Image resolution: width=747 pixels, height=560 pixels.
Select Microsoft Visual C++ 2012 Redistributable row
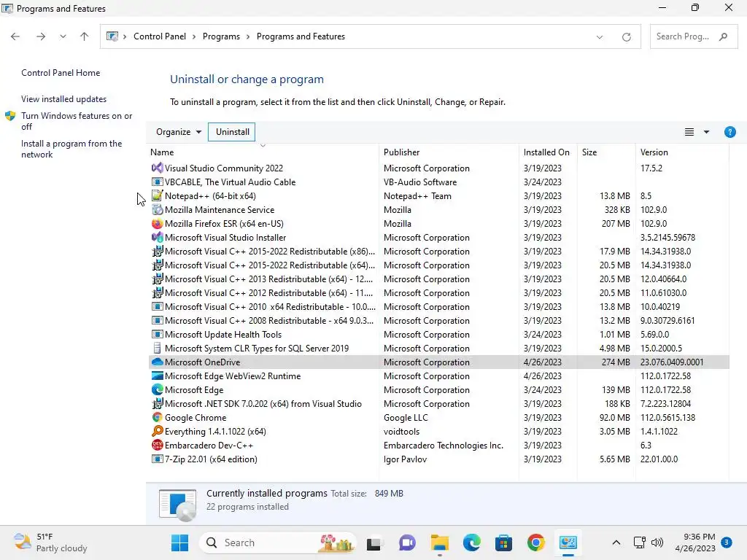click(x=438, y=293)
